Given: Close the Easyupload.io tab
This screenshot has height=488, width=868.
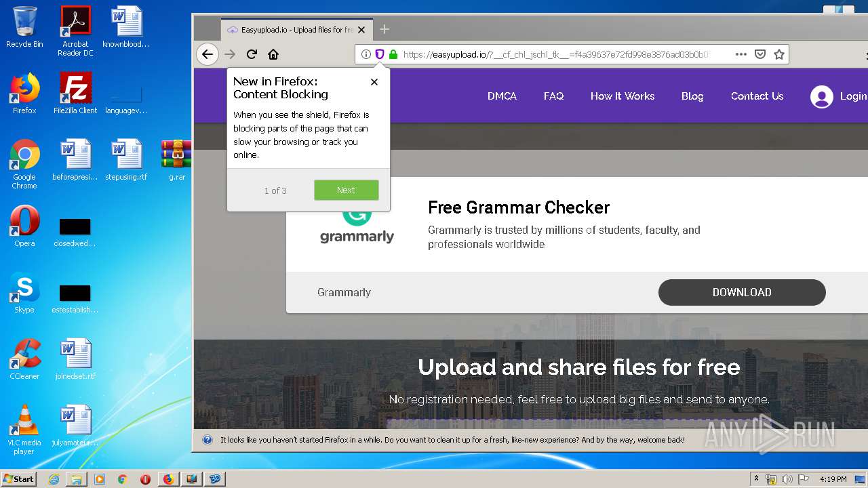Looking at the screenshot, I should [361, 30].
